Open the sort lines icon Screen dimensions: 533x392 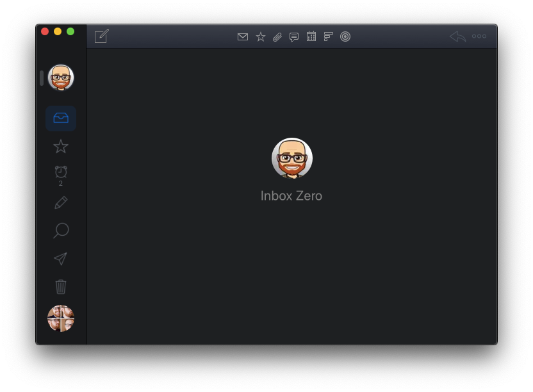tap(329, 37)
